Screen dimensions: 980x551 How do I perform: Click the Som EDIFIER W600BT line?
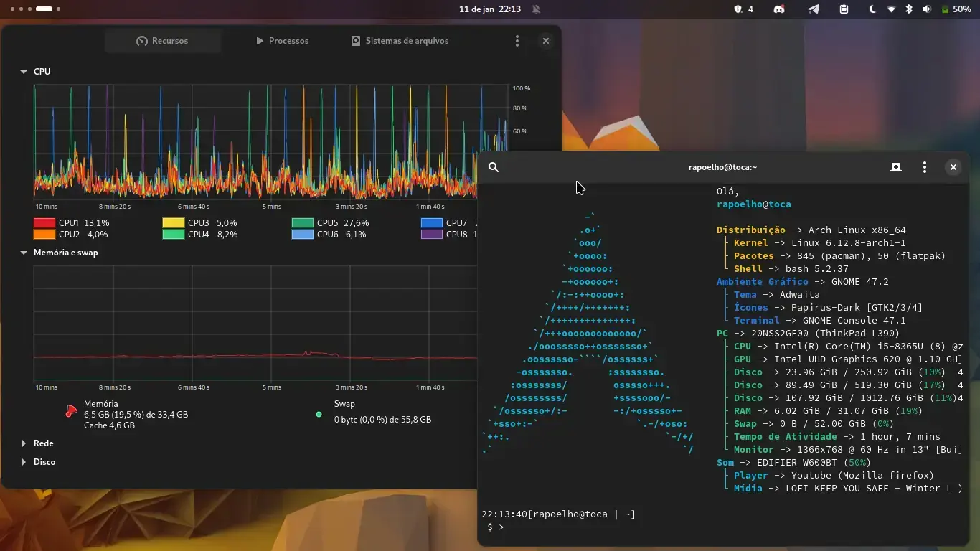[x=794, y=463]
